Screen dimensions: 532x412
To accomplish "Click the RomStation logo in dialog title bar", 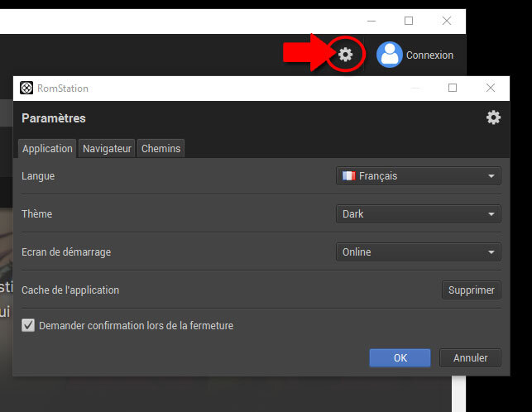I will (x=26, y=89).
